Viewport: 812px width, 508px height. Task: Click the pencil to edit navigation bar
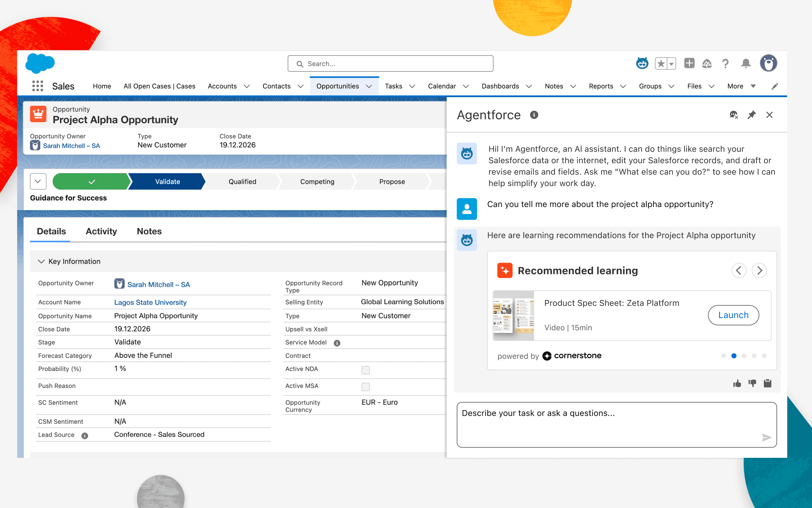775,86
